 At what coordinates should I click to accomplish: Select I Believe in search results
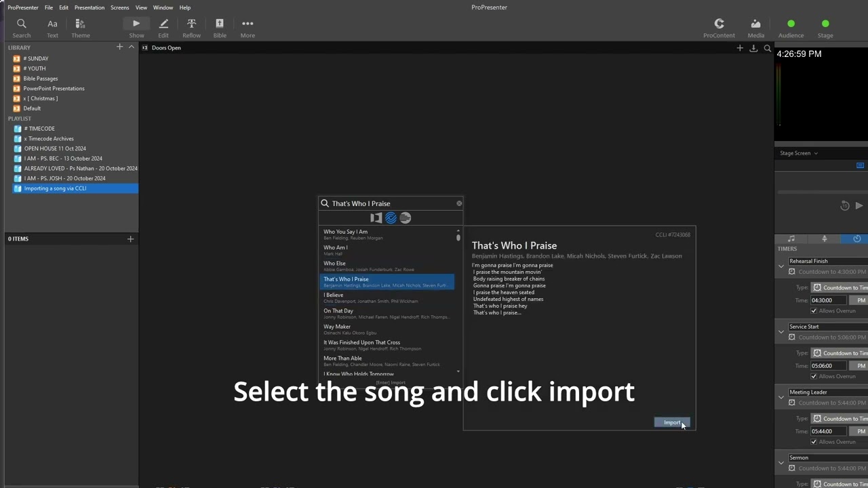(x=387, y=298)
